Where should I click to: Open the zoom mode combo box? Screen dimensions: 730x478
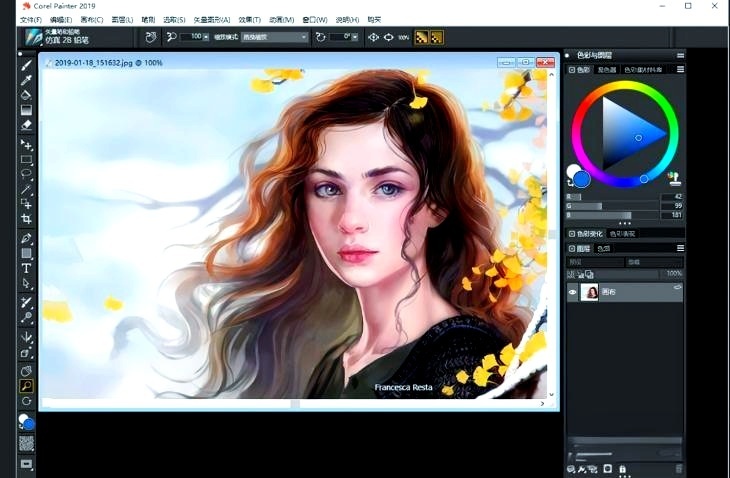pos(274,37)
